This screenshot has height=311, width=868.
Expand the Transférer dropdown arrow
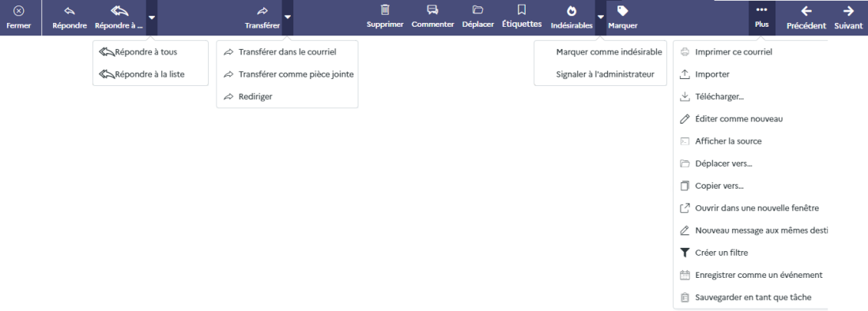point(287,17)
